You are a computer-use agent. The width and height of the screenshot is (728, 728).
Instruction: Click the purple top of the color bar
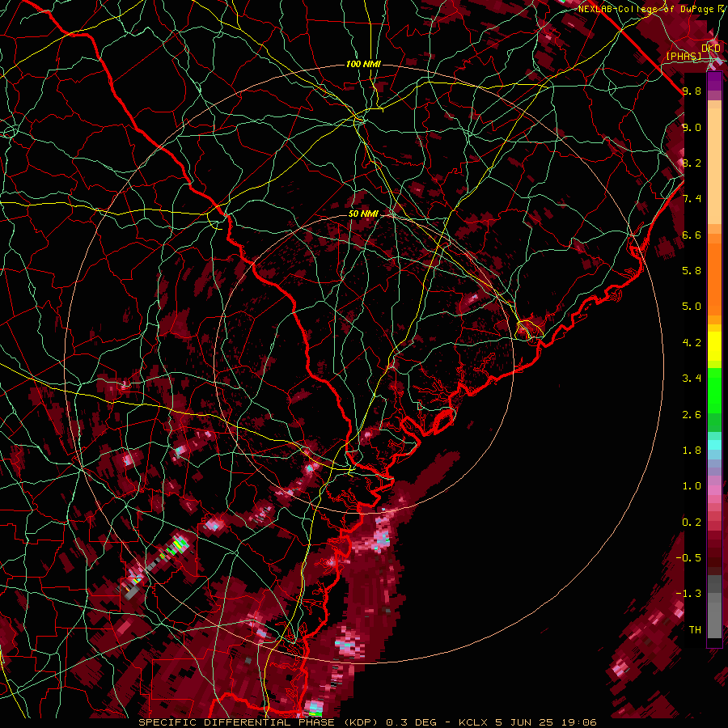(714, 81)
